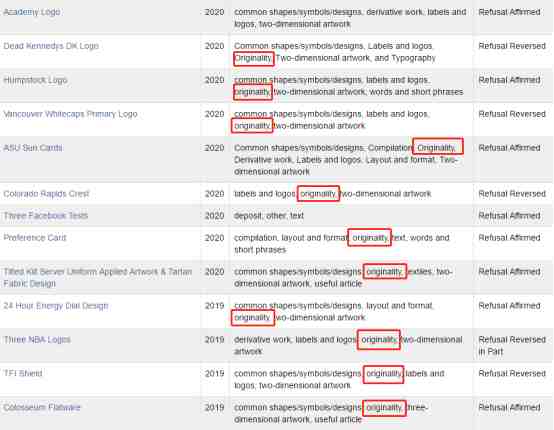
Task: Select Academy Logo topics starting 'common shapes'
Action: tap(350, 18)
